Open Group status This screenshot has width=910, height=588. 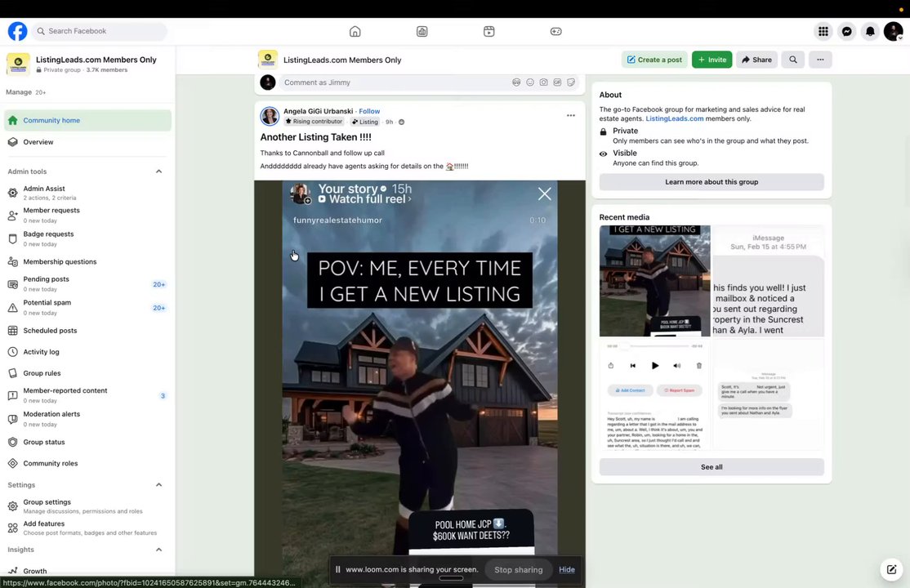[x=87, y=443]
